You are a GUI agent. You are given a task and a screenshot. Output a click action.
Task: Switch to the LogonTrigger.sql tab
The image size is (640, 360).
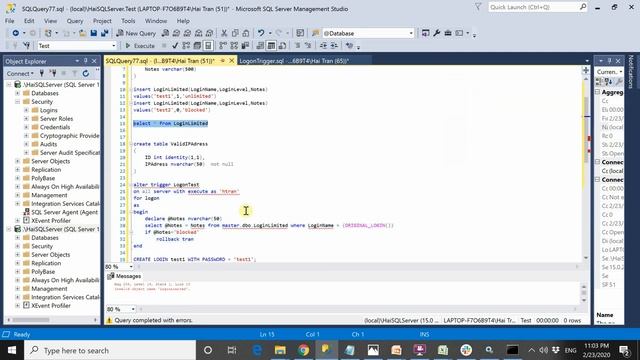294,61
